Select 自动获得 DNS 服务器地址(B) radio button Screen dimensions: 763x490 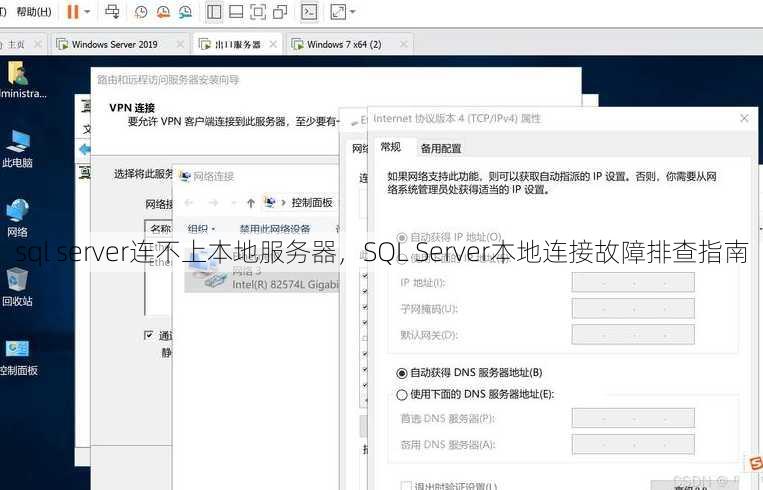pos(401,373)
